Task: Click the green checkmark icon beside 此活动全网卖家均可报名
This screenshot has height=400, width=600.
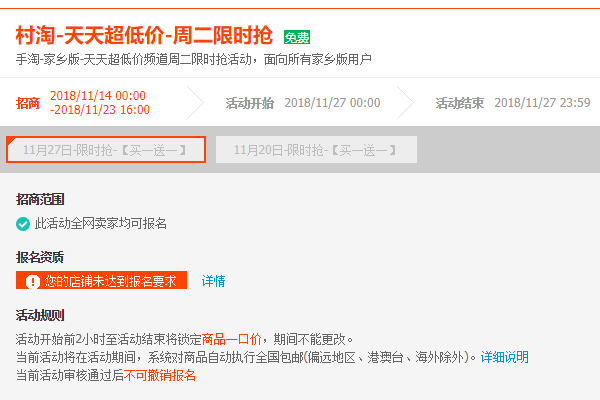Action: tap(23, 224)
